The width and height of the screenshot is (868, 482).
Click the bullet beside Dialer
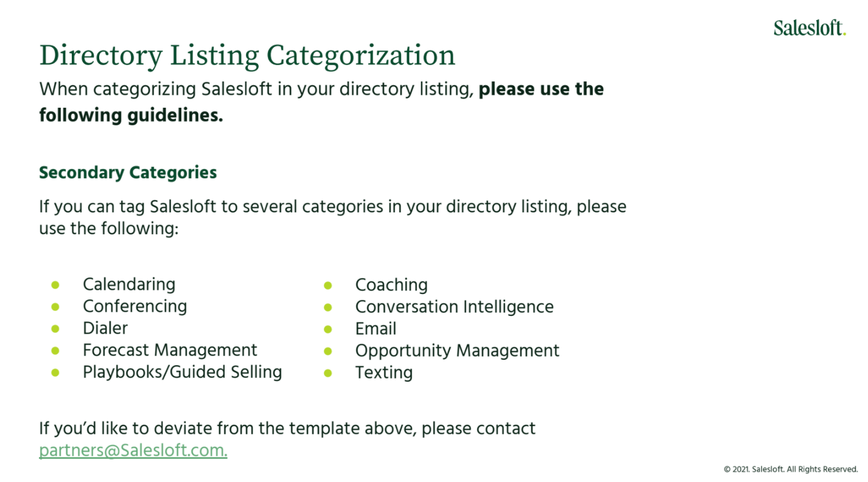coord(55,328)
